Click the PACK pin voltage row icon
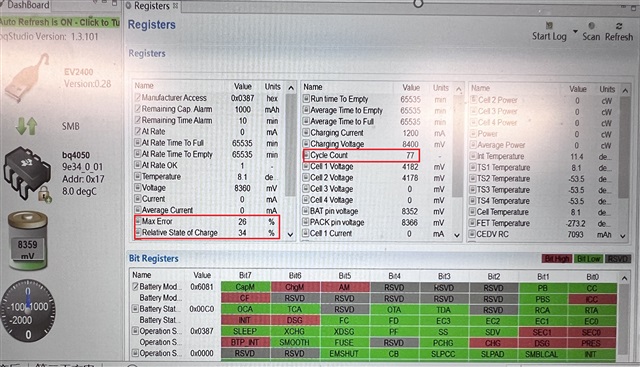 click(306, 222)
